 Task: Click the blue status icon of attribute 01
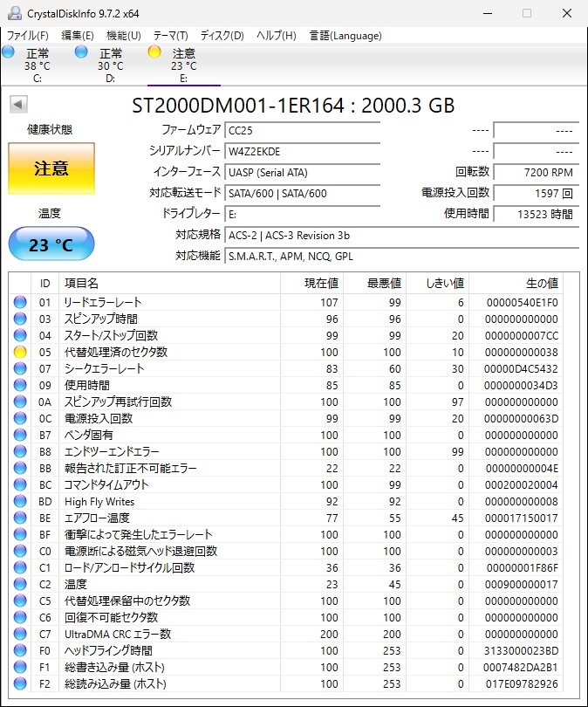pyautogui.click(x=20, y=302)
